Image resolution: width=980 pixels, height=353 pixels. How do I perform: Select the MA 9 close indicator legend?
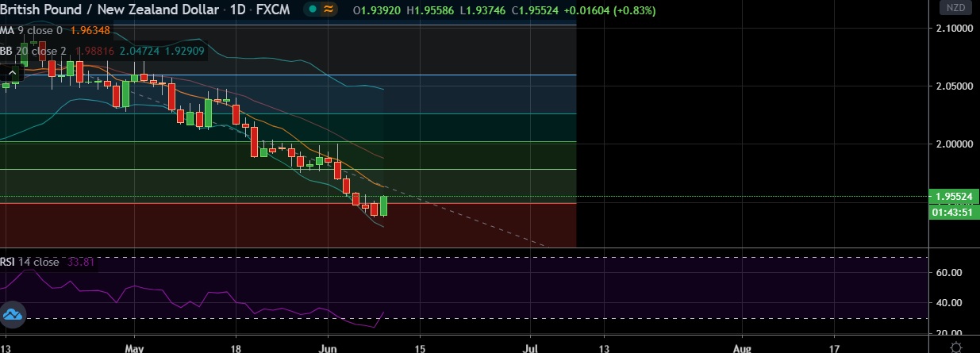(x=33, y=31)
